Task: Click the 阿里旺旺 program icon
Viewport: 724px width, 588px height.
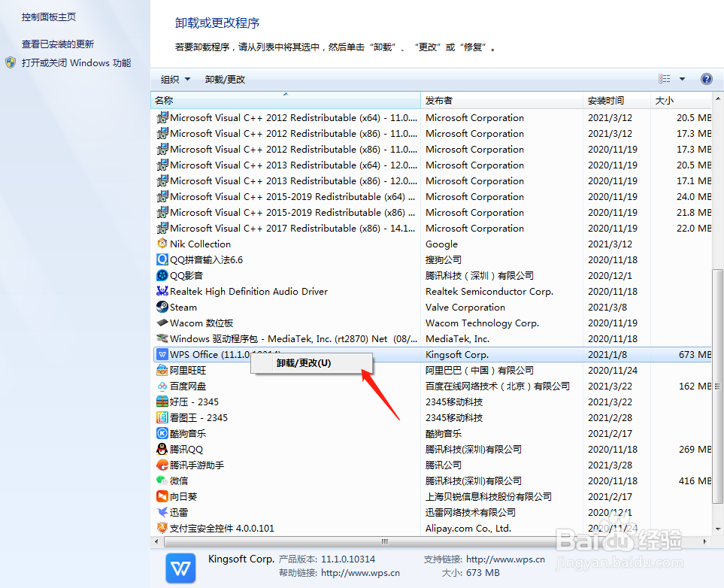Action: point(162,370)
